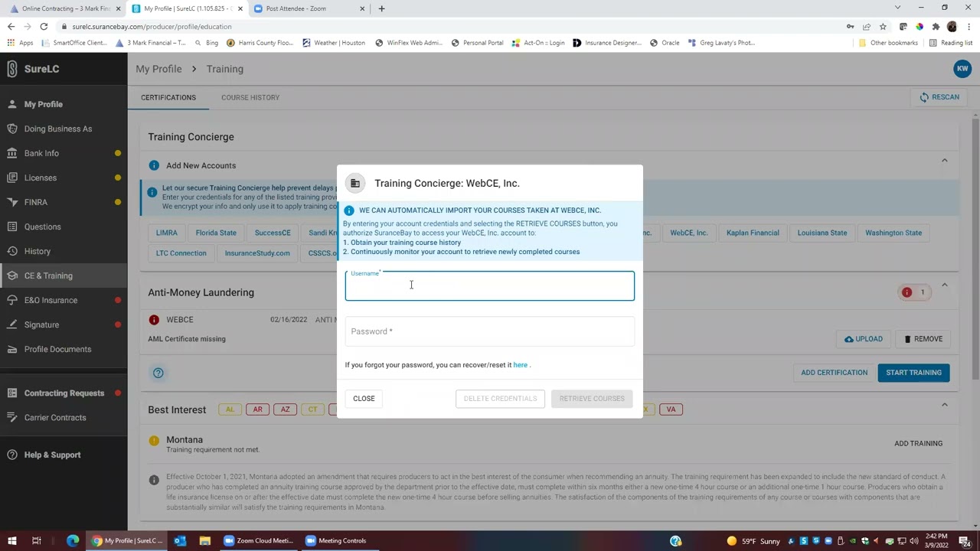Image resolution: width=980 pixels, height=551 pixels.
Task: Select the WebCE, Inc. provider chip
Action: [x=689, y=233]
